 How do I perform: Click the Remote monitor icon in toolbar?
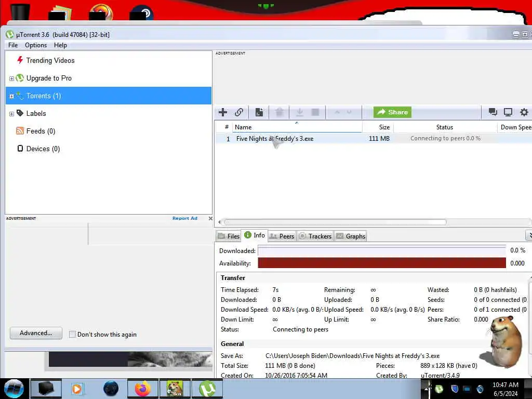click(508, 112)
